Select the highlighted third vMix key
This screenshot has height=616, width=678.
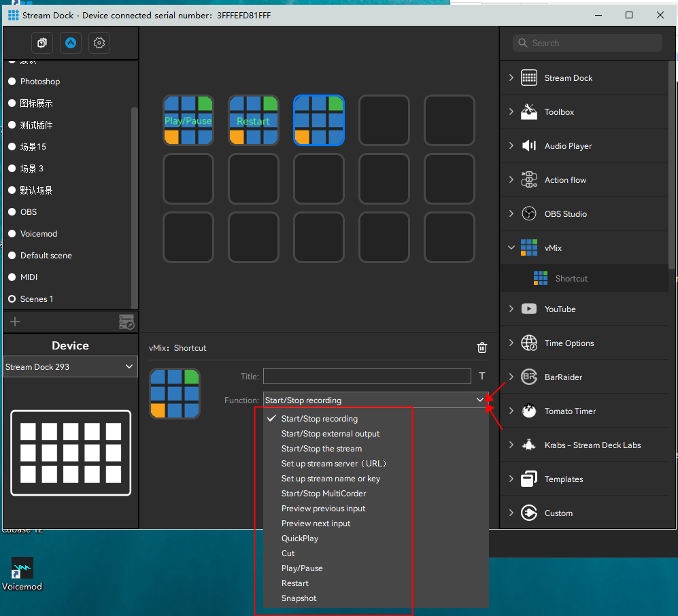click(x=319, y=120)
